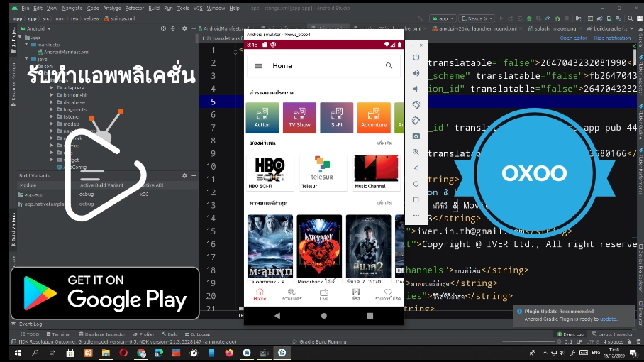644x362 pixels.
Task: Select AndroidManifest.xml in project tree
Action: pyautogui.click(x=64, y=52)
